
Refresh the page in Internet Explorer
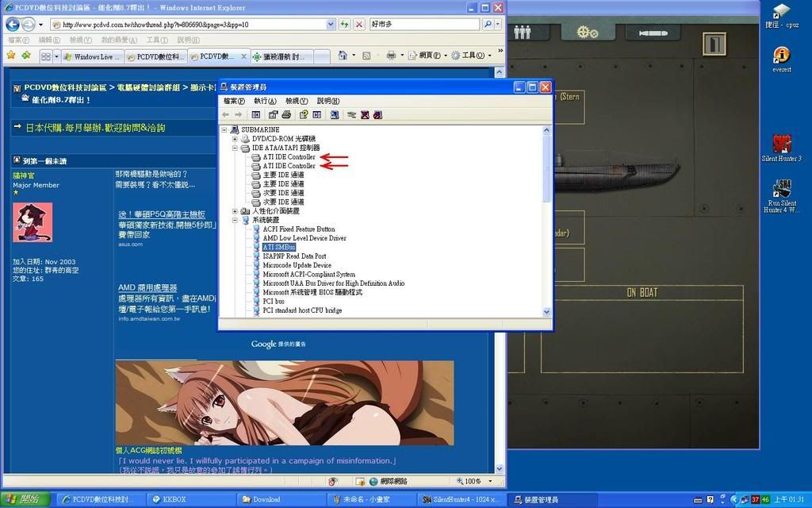click(344, 24)
